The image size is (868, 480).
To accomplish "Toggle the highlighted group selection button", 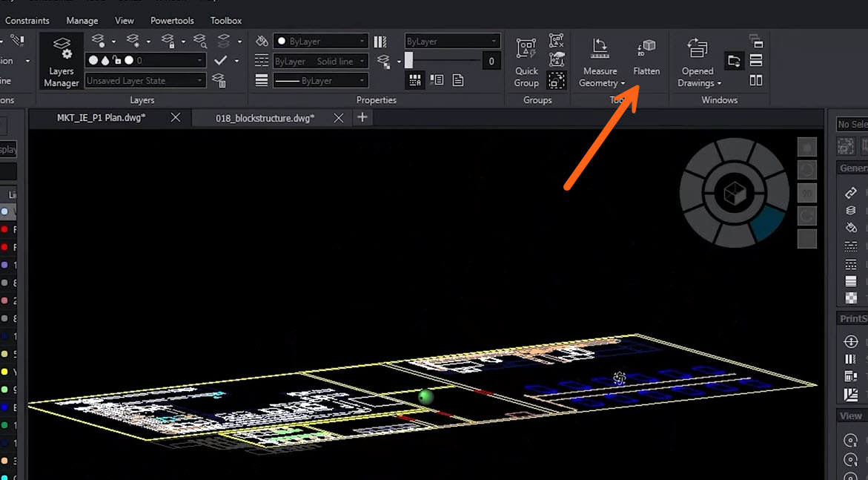I will [556, 80].
